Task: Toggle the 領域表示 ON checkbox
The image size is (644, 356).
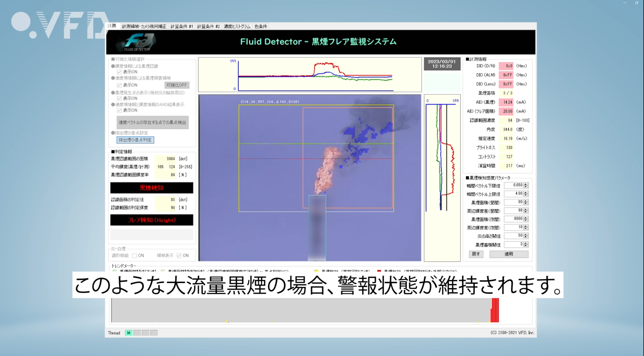Action: point(179,255)
